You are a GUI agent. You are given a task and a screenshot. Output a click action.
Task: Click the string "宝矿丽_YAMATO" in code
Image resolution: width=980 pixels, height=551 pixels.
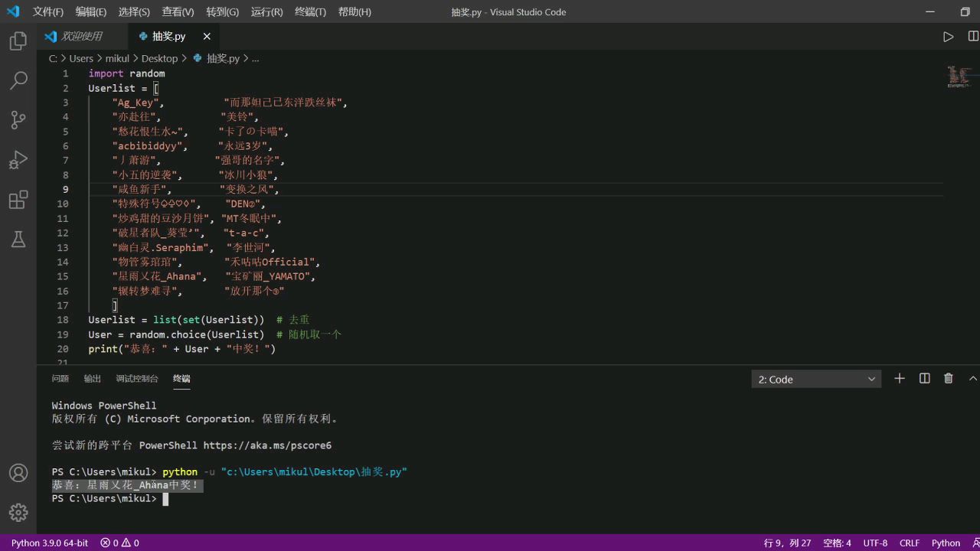268,276
